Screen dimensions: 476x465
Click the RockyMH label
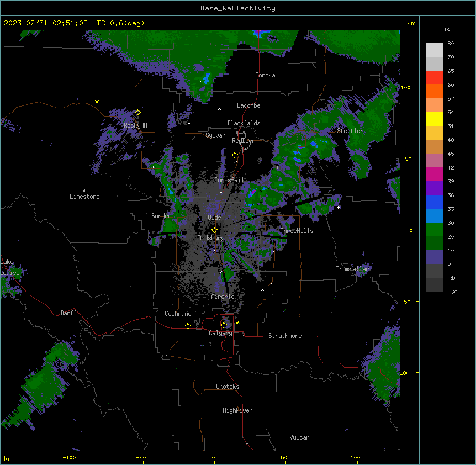tap(135, 125)
